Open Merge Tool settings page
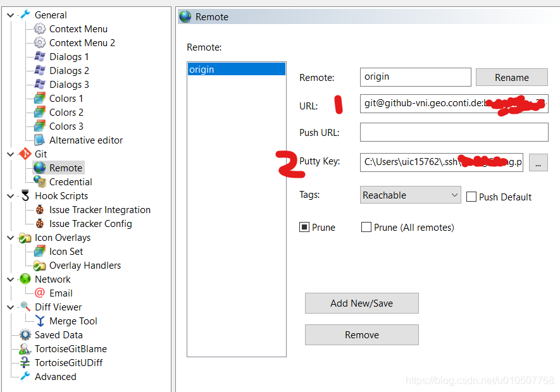The height and width of the screenshot is (392, 560). click(x=73, y=321)
